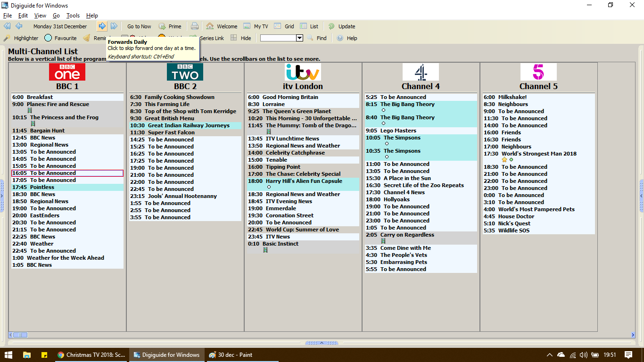Open the Edit menu
This screenshot has width=644, height=362.
pyautogui.click(x=23, y=16)
